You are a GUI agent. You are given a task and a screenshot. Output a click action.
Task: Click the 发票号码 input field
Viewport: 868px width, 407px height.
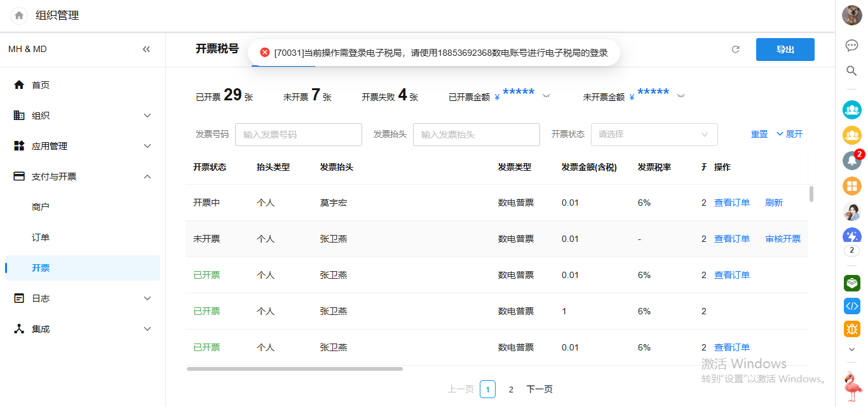click(298, 135)
